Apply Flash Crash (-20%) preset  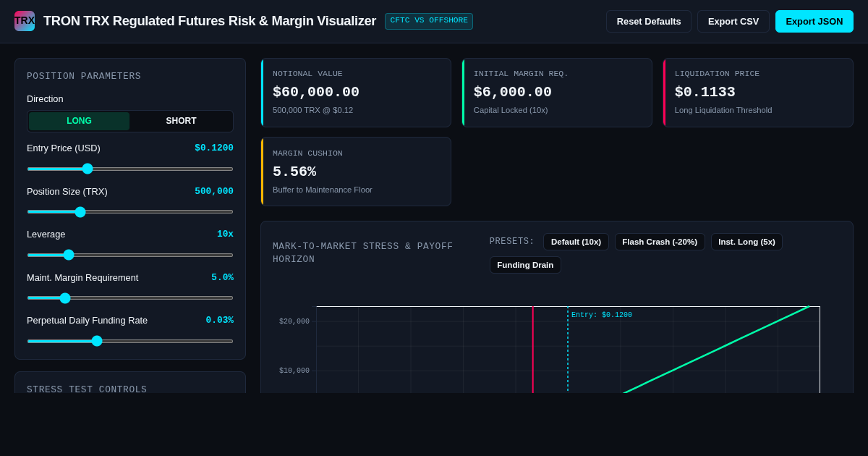660,242
